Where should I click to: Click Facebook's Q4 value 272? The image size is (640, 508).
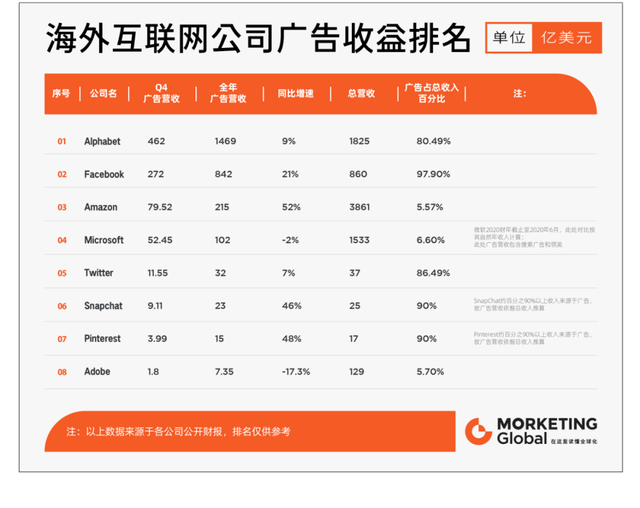coord(156,174)
